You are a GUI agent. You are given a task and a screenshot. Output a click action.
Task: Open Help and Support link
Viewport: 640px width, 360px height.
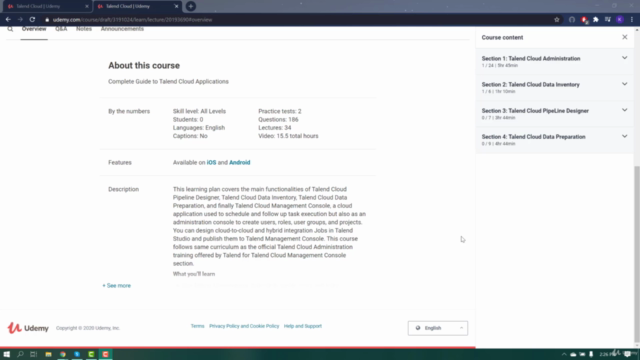[303, 326]
